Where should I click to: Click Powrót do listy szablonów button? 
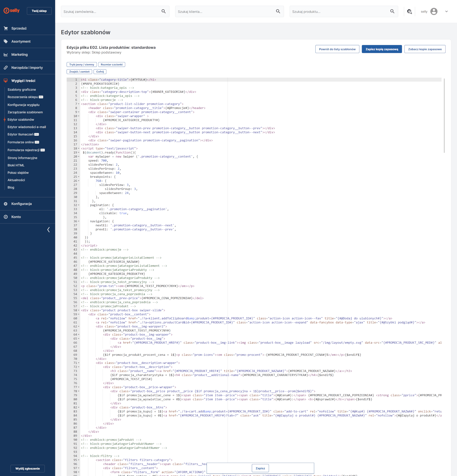click(337, 49)
